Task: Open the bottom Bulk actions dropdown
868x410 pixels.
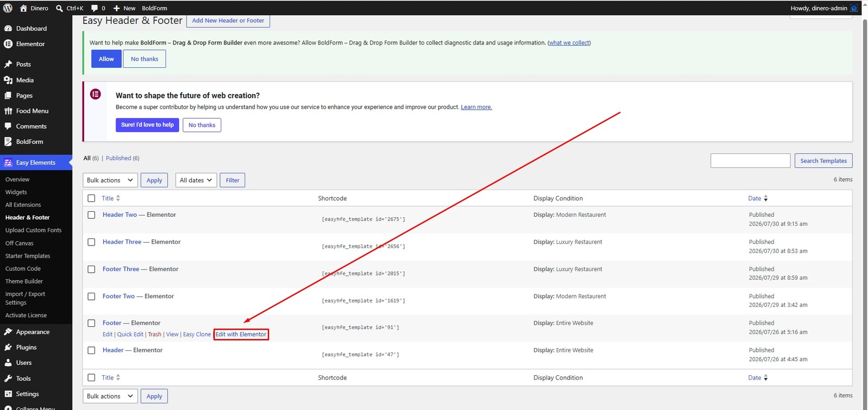Action: 110,396
